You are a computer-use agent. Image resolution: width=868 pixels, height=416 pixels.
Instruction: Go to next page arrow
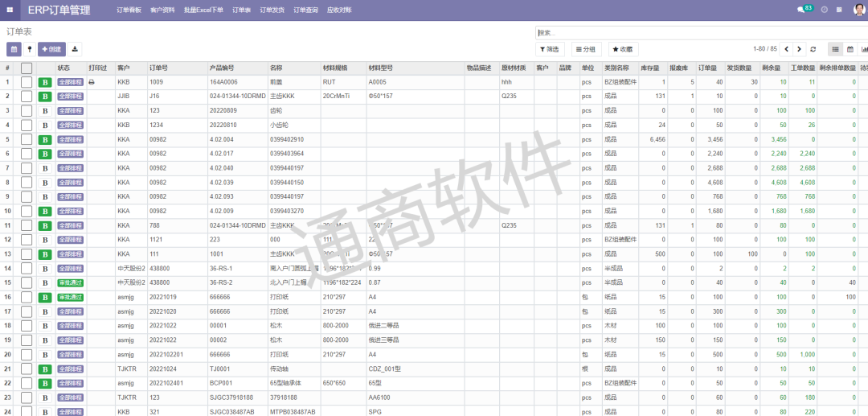pyautogui.click(x=800, y=49)
